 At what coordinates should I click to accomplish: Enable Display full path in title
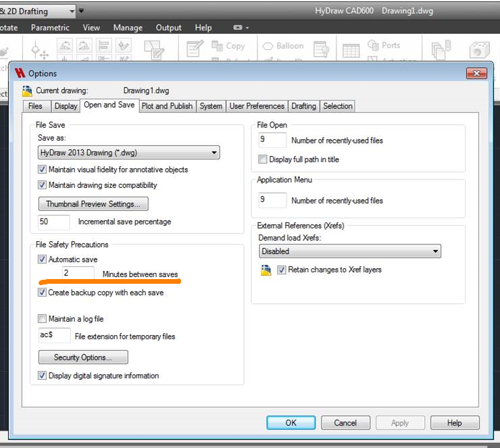click(263, 159)
